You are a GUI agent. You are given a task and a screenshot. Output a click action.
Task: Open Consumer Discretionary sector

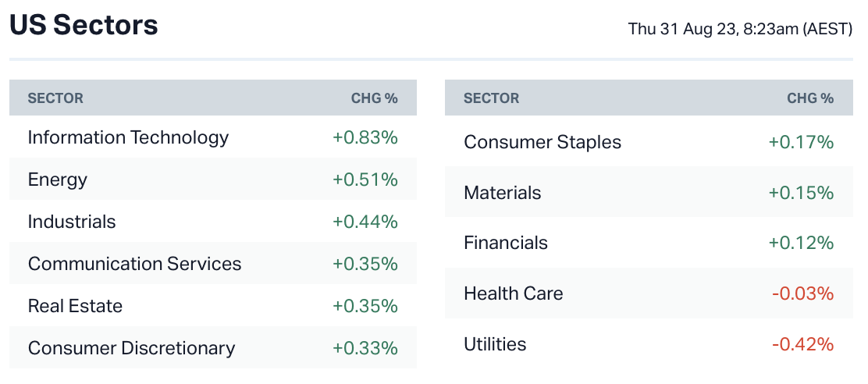pos(131,348)
